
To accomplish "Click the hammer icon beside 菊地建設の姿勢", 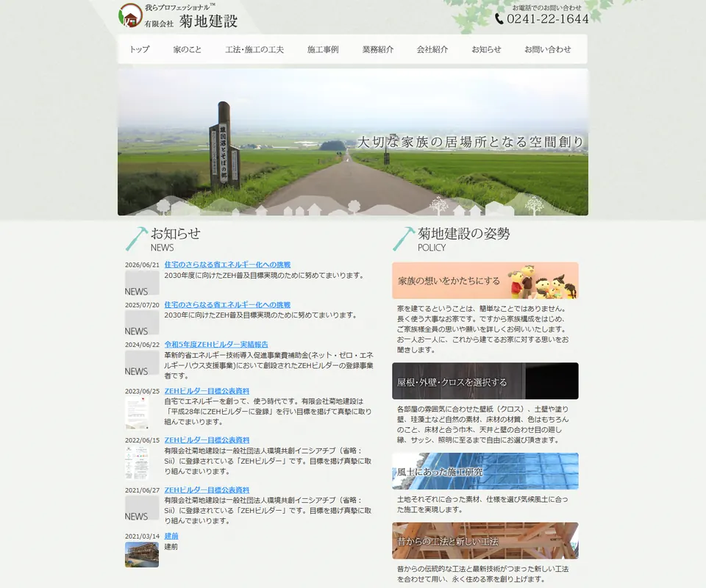I will point(404,239).
